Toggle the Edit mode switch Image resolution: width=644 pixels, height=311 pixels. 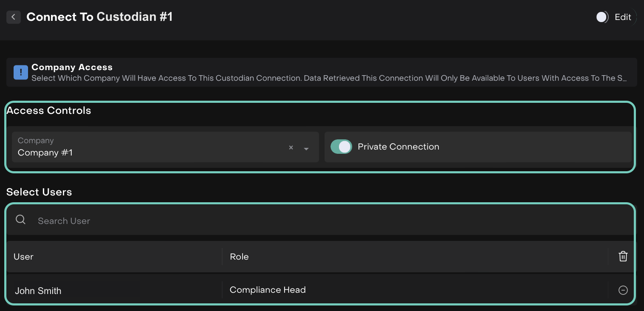click(x=602, y=17)
